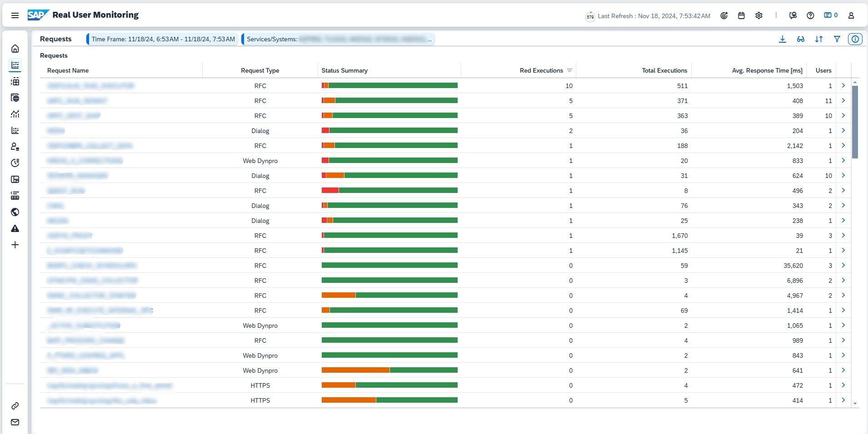The width and height of the screenshot is (868, 434).
Task: Open the hamburger navigation menu
Action: (x=15, y=15)
